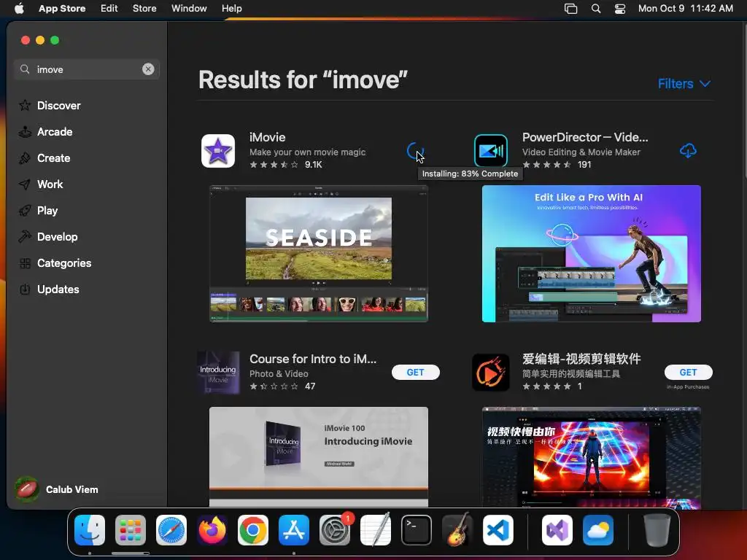Click the PowerDirector rating 191
The image size is (747, 560).
(557, 165)
